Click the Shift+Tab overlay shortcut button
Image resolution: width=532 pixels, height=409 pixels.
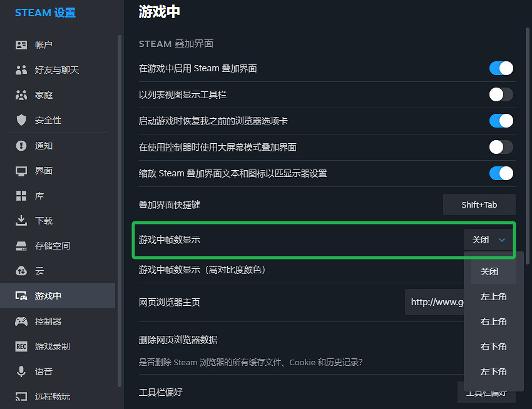point(479,204)
